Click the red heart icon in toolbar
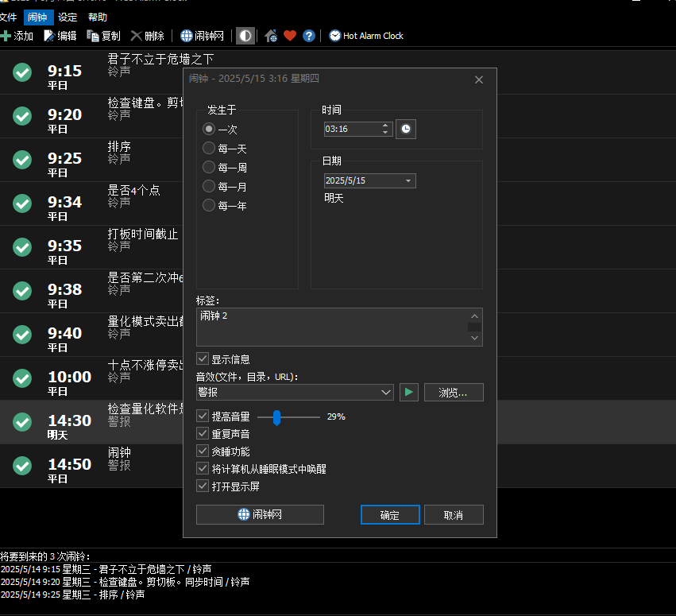Screen dimensions: 676x616 tap(290, 36)
